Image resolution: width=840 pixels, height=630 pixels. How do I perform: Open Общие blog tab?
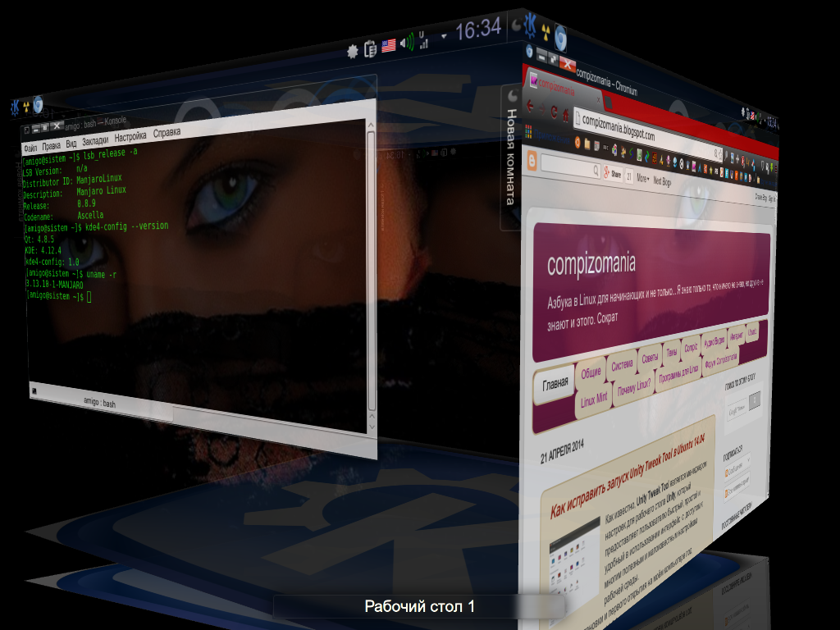[x=591, y=373]
